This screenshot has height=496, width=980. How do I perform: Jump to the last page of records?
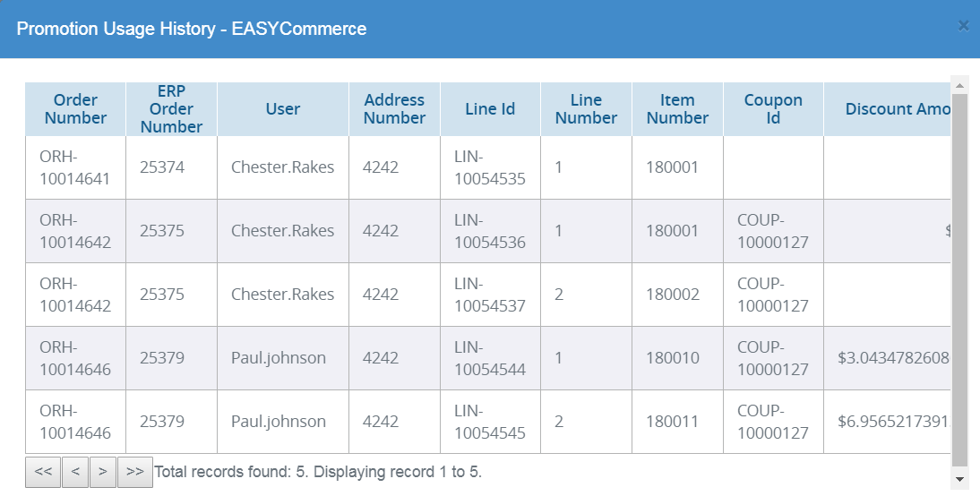click(135, 472)
